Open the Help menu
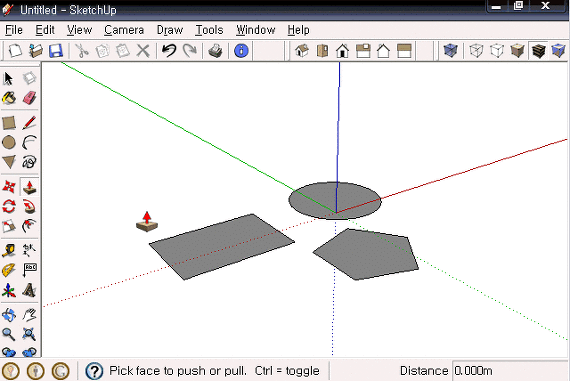570x381 pixels. [298, 30]
